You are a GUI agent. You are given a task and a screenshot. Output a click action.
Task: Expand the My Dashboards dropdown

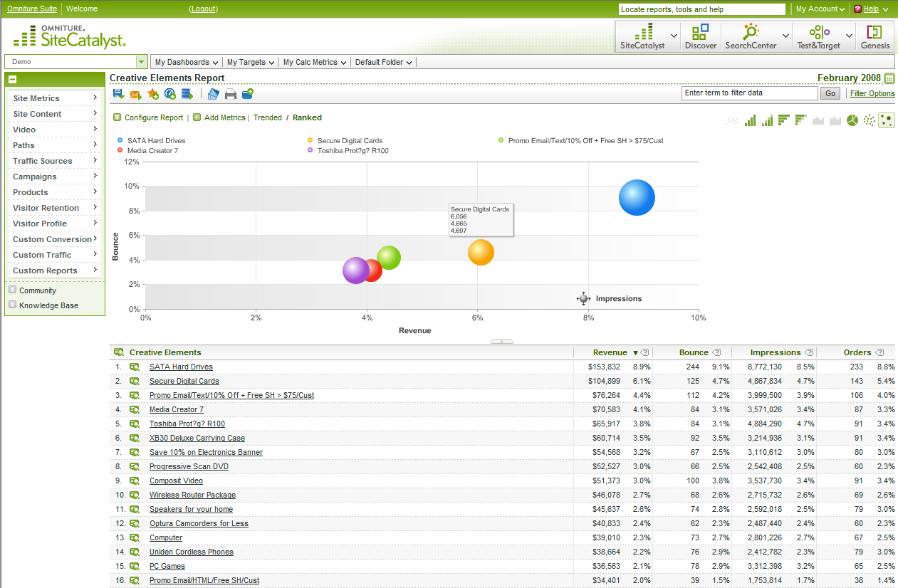(x=187, y=62)
